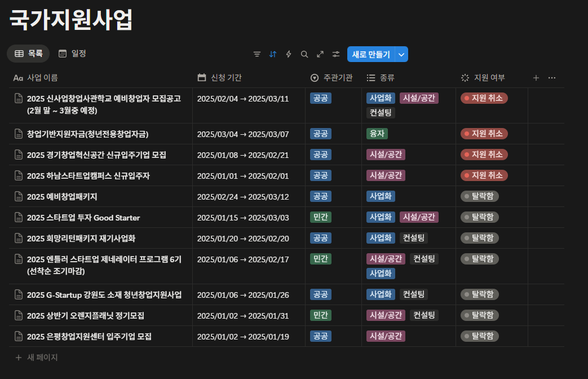Click page icon of 오렌지플래닛 row
588x379 pixels.
19,315
